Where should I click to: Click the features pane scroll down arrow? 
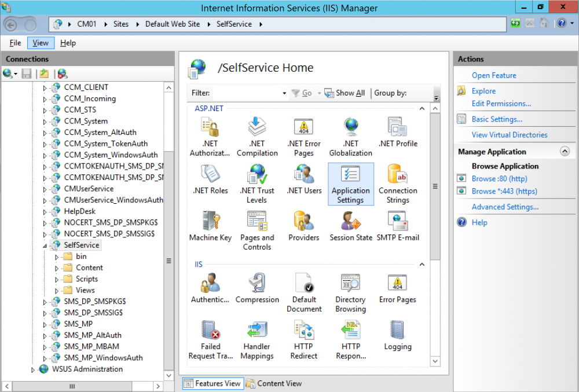click(x=435, y=361)
